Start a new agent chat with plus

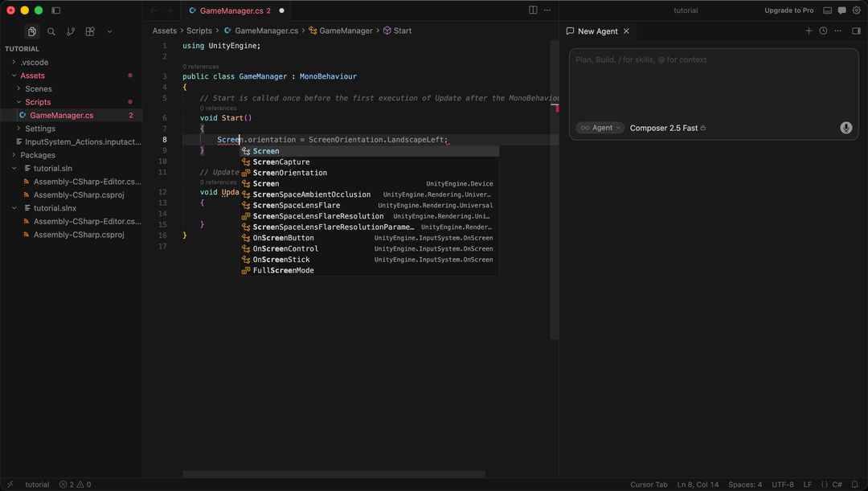click(x=809, y=31)
